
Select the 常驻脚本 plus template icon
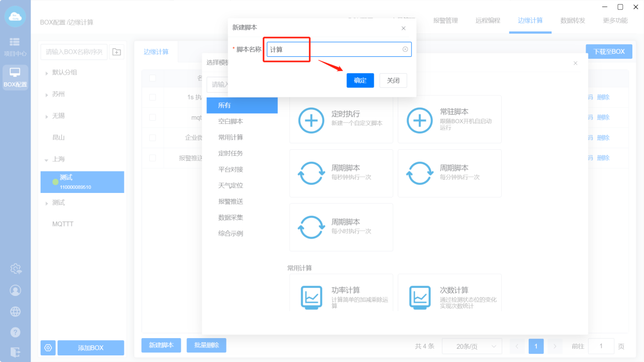click(420, 120)
